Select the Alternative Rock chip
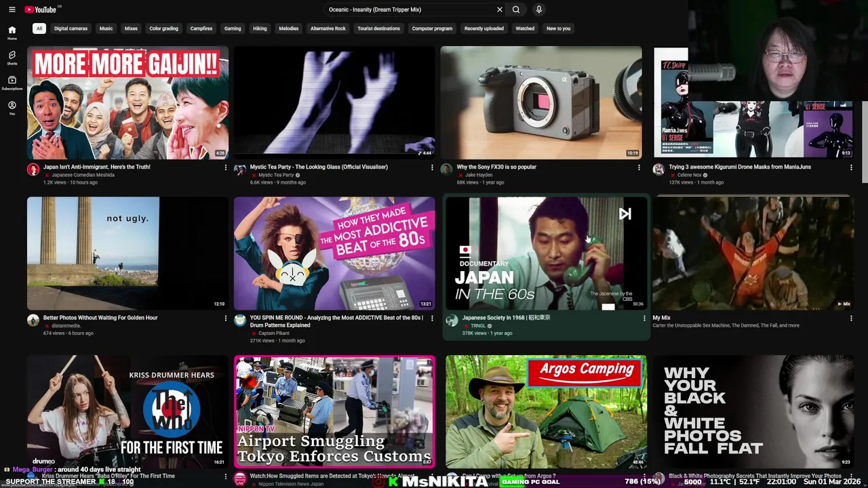868x488 pixels. click(x=328, y=28)
